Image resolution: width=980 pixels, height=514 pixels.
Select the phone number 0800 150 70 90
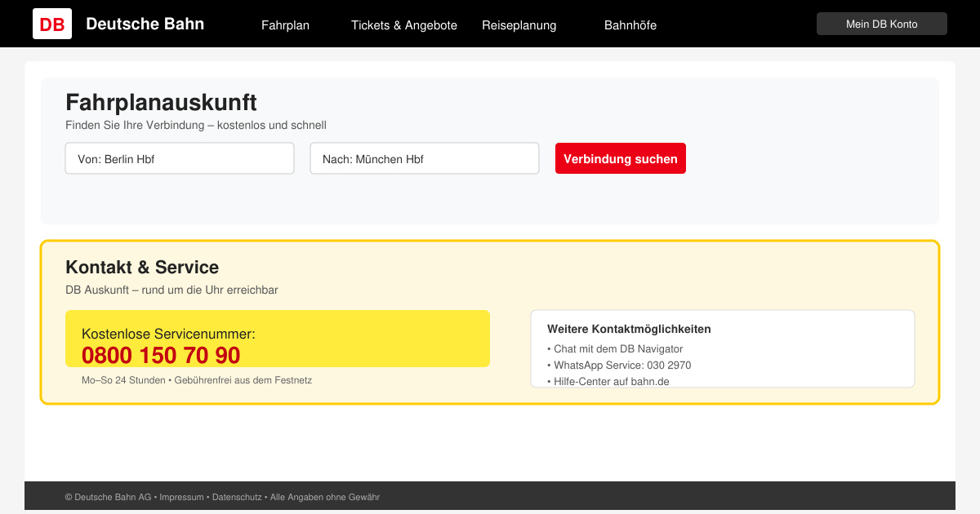click(161, 356)
